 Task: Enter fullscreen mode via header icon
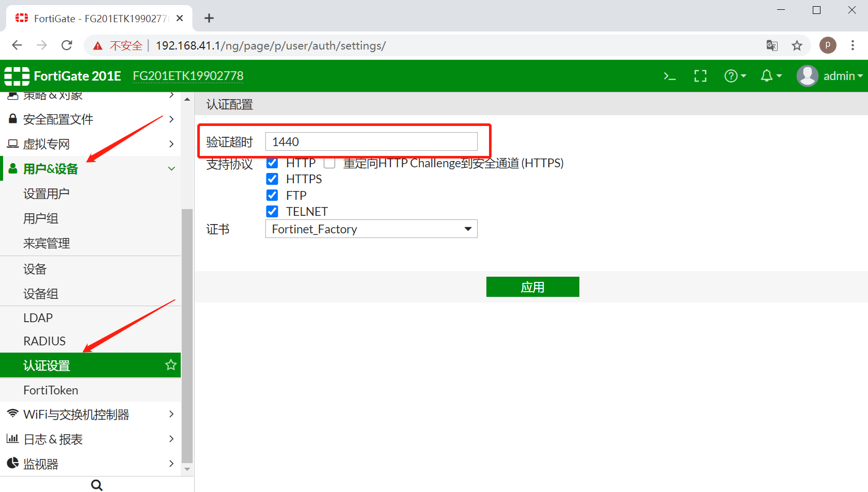(700, 76)
